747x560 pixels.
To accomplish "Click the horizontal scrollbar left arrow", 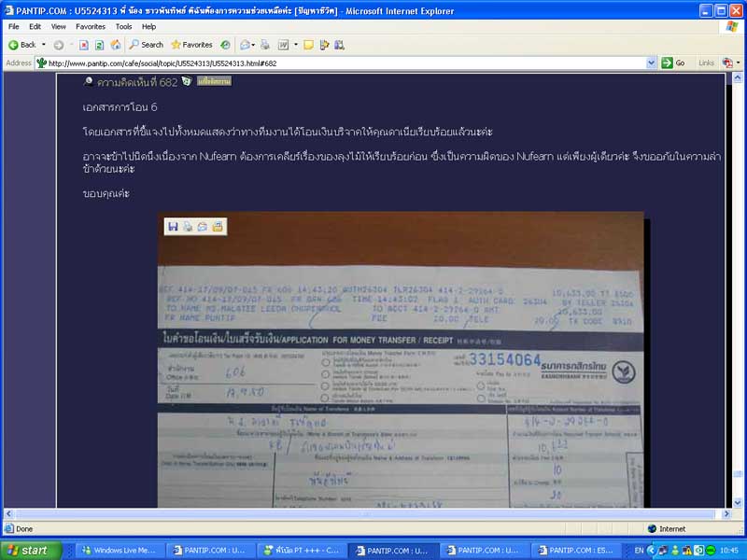I will point(8,514).
